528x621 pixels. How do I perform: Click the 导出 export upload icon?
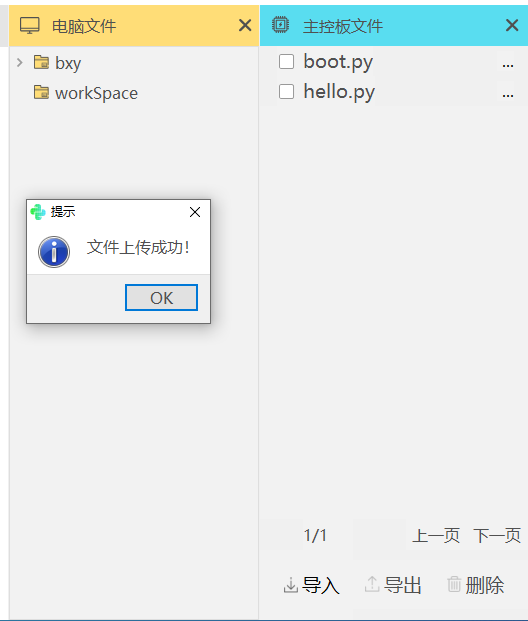pyautogui.click(x=372, y=585)
